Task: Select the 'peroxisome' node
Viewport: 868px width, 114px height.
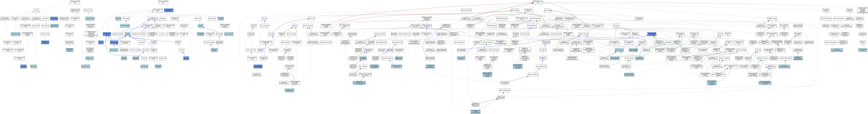Action: [146, 50]
